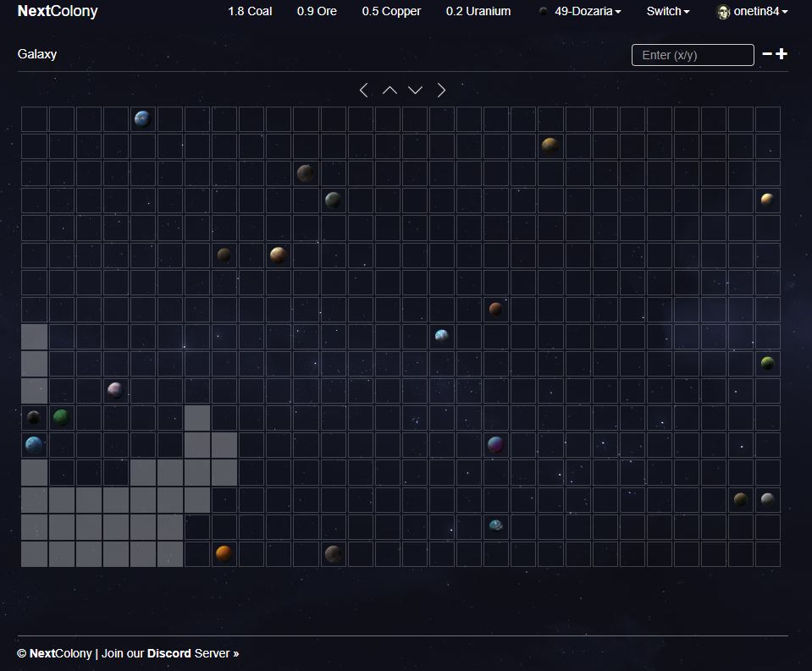Select the pink-lavender planet on left

point(115,389)
